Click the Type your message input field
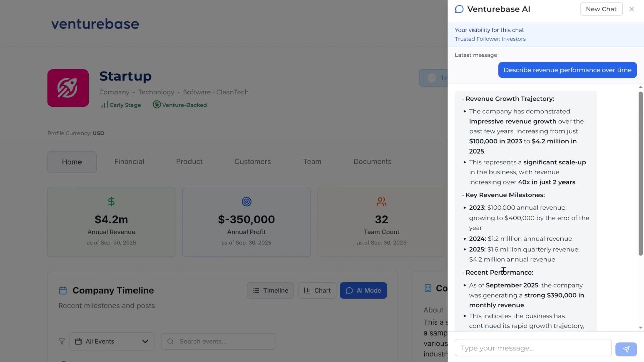 click(533, 348)
